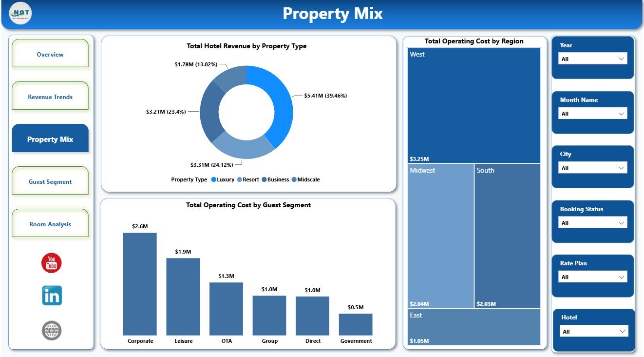Click the Direct bar in cost chart
The width and height of the screenshot is (644, 357).
(312, 316)
